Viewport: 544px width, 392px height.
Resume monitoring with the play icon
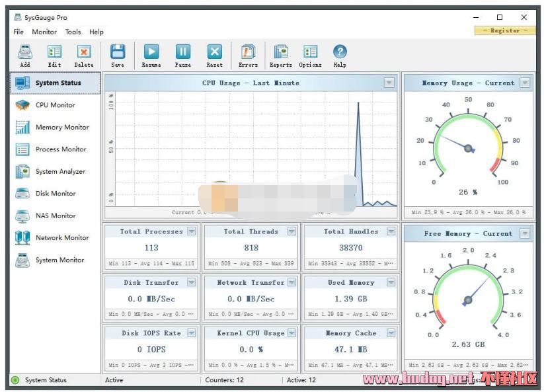coord(151,53)
